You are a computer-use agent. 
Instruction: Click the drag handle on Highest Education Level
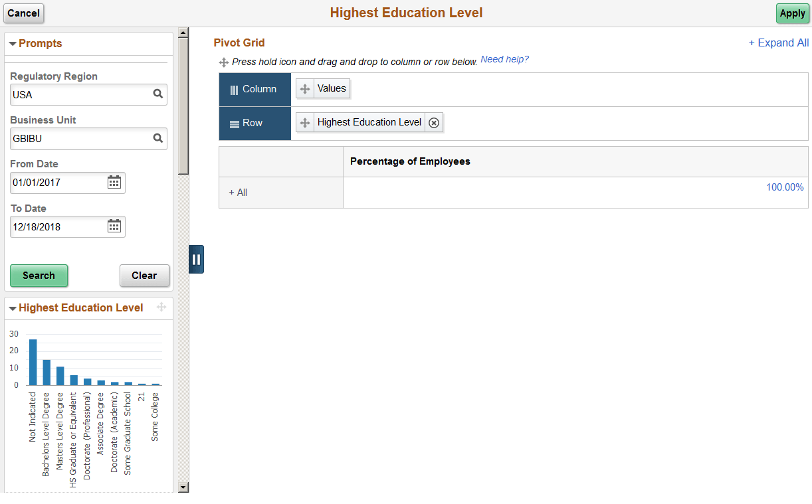click(x=304, y=122)
